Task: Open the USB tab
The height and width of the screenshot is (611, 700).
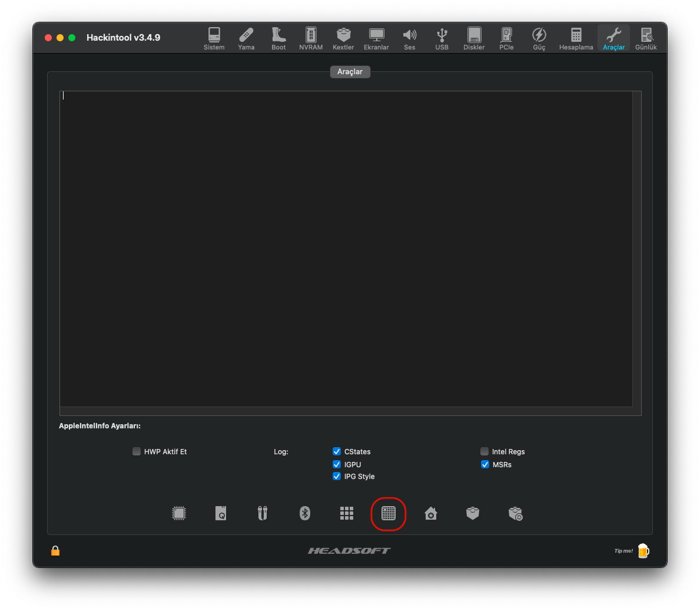Action: pos(442,38)
